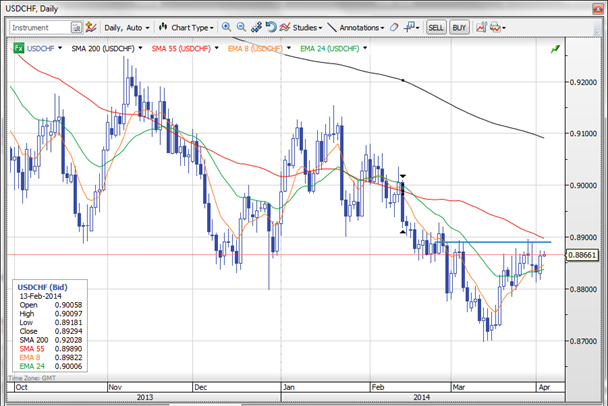Screen dimensions: 608x406
Task: Click the 0.92000 price axis label
Action: 583,82
